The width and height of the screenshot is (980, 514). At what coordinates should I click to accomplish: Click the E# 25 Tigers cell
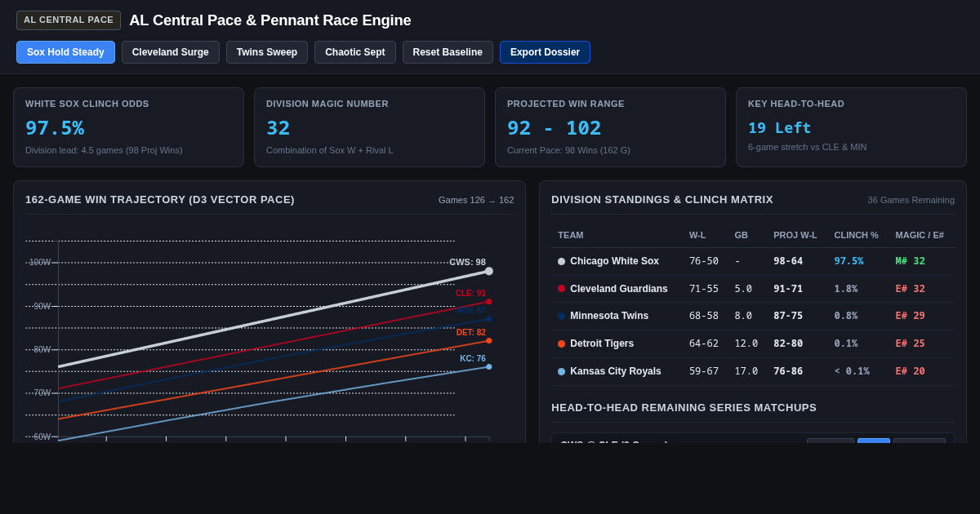point(910,344)
